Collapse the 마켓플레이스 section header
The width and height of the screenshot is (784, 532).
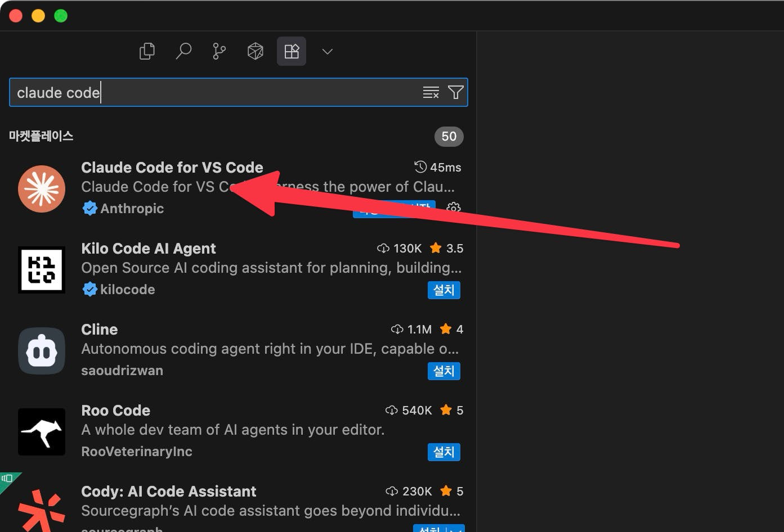point(41,136)
